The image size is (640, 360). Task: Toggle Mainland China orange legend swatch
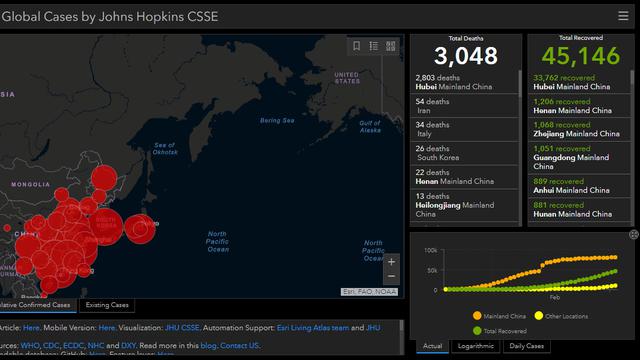tap(477, 316)
